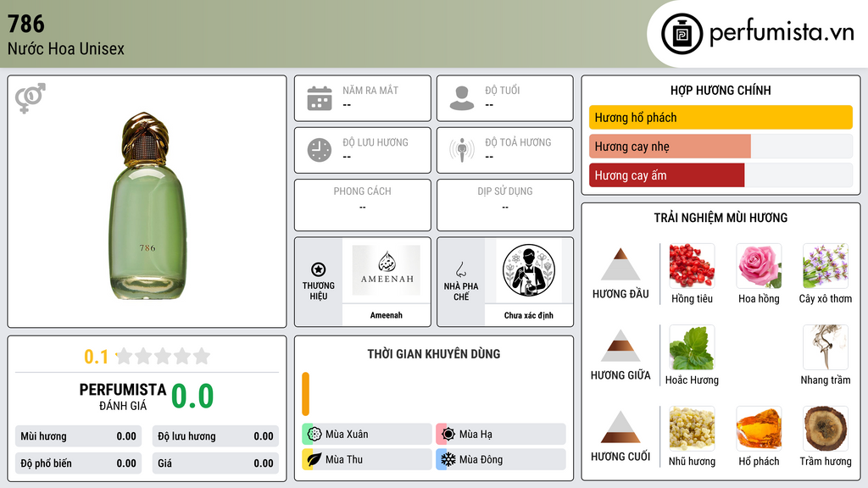The width and height of the screenshot is (868, 488).
Task: Click the Trải nghiệm mùi hương heading
Action: coord(721,218)
